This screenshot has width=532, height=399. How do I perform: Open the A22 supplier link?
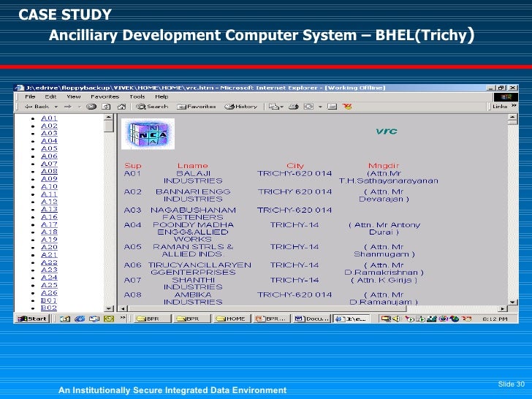click(49, 262)
